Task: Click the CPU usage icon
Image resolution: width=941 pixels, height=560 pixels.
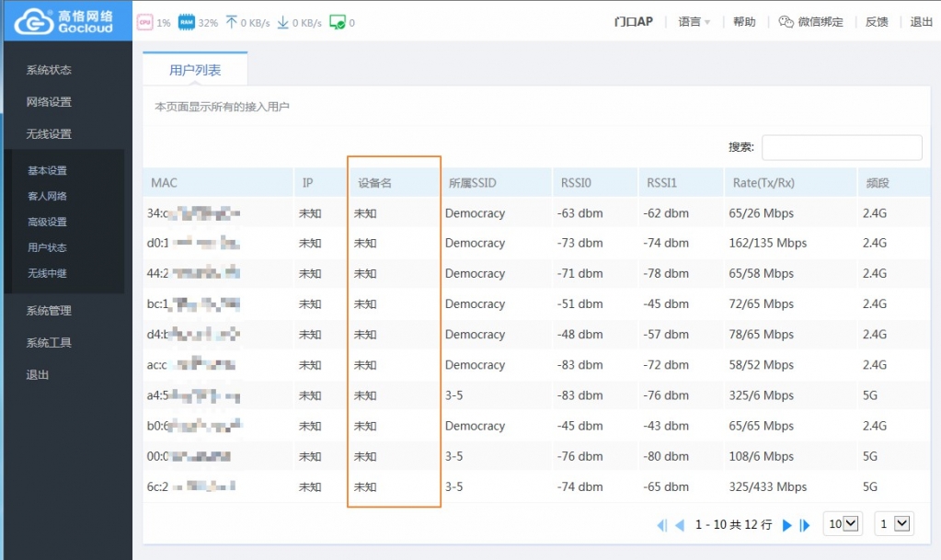Action: click(x=144, y=23)
